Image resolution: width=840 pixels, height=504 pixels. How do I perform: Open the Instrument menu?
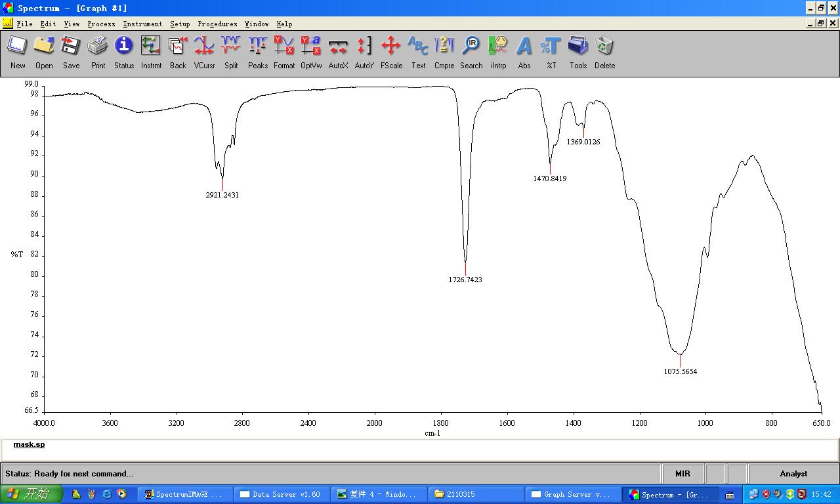point(142,24)
